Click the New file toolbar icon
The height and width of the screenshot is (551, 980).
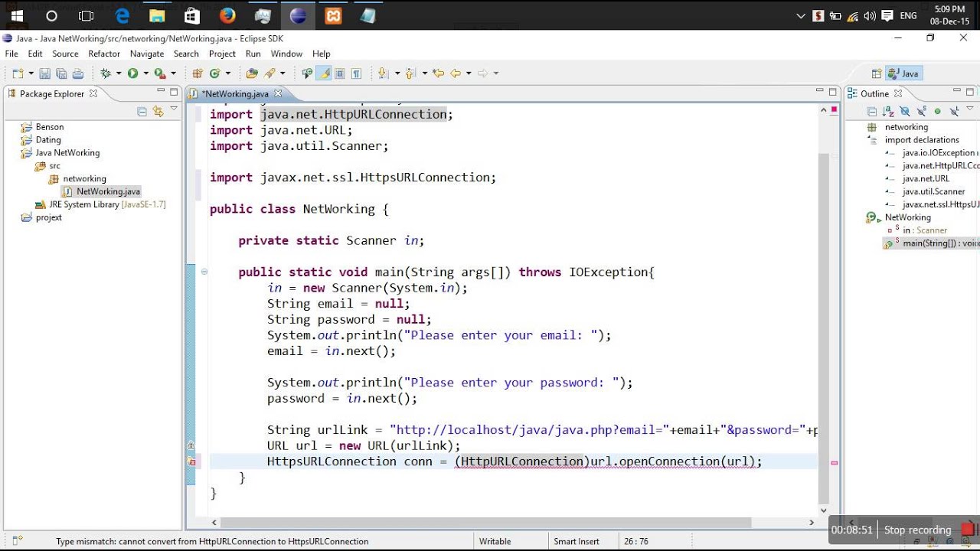pos(17,73)
